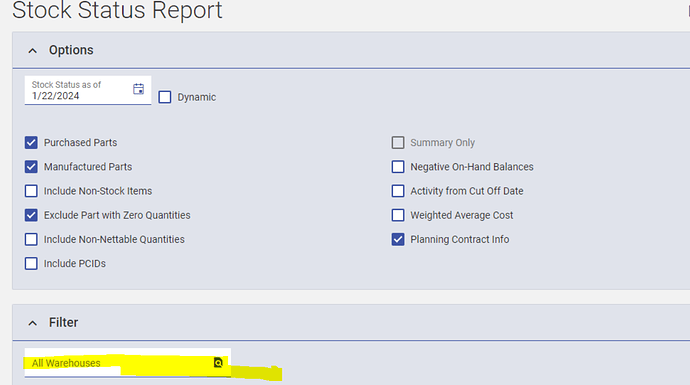This screenshot has height=385, width=690.
Task: Enable Activity from Cut Off Date
Action: [398, 191]
